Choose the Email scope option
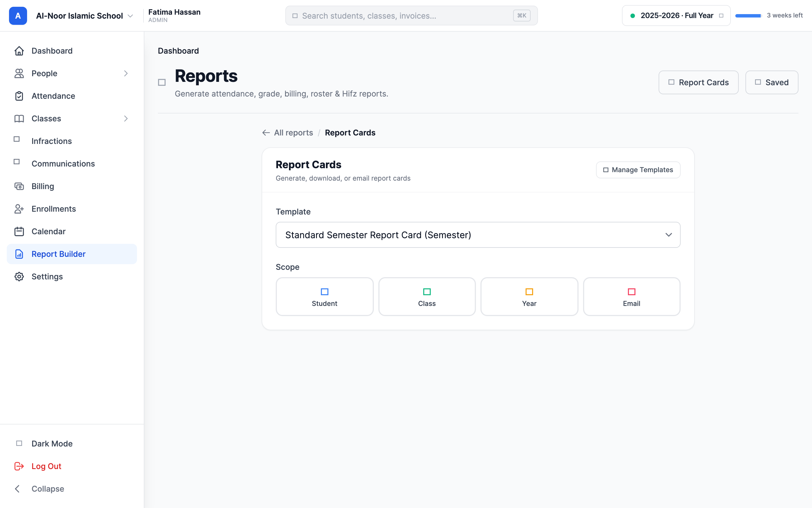 click(632, 297)
